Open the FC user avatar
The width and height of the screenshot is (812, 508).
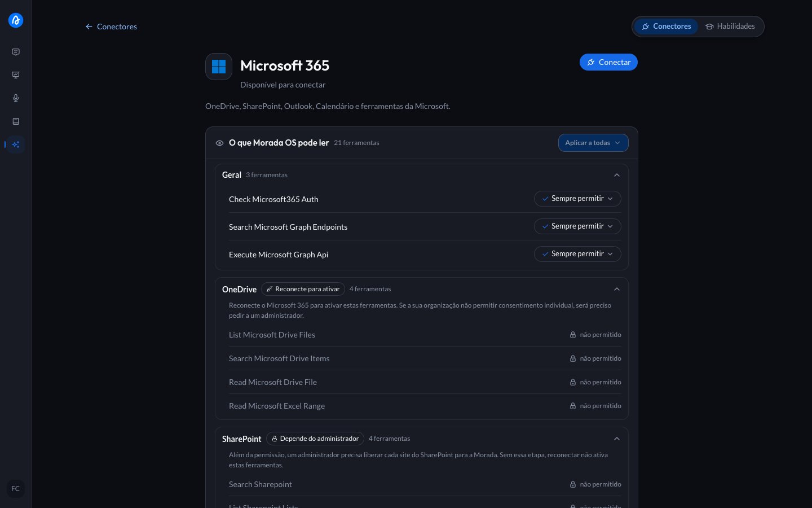coord(15,489)
